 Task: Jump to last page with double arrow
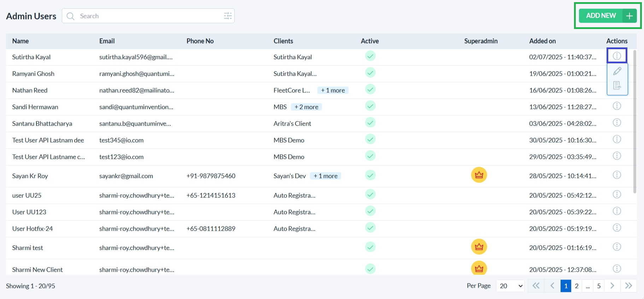pos(628,286)
